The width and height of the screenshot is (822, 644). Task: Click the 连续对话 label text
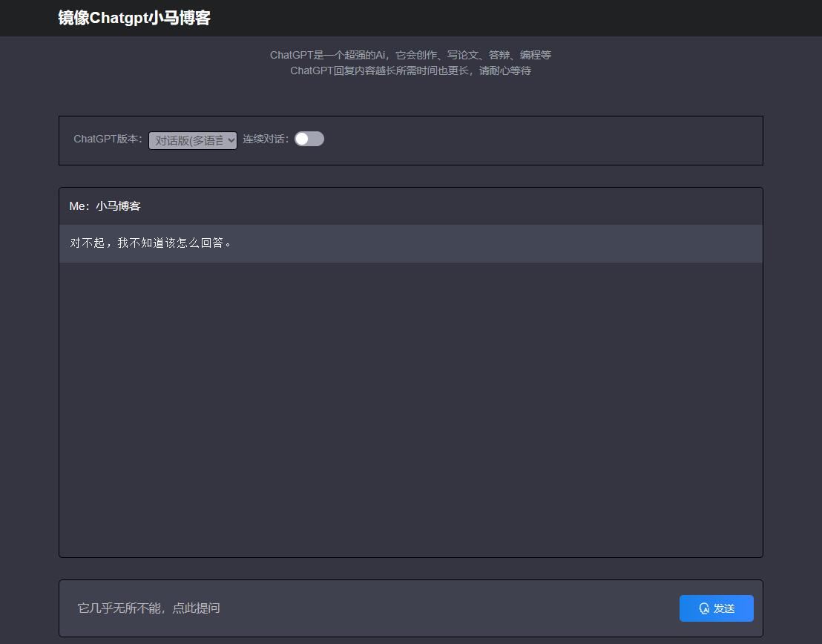click(x=266, y=139)
